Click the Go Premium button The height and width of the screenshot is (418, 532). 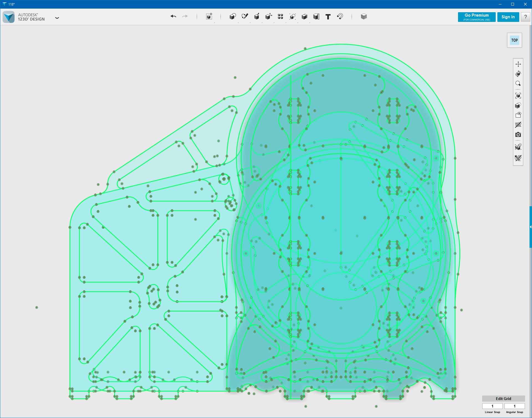coord(477,17)
